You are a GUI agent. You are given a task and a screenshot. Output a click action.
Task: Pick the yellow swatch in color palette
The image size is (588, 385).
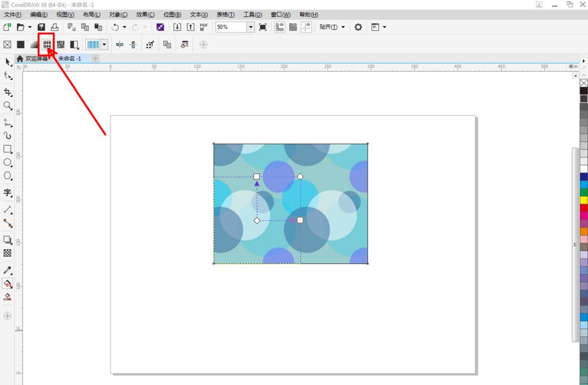583,200
